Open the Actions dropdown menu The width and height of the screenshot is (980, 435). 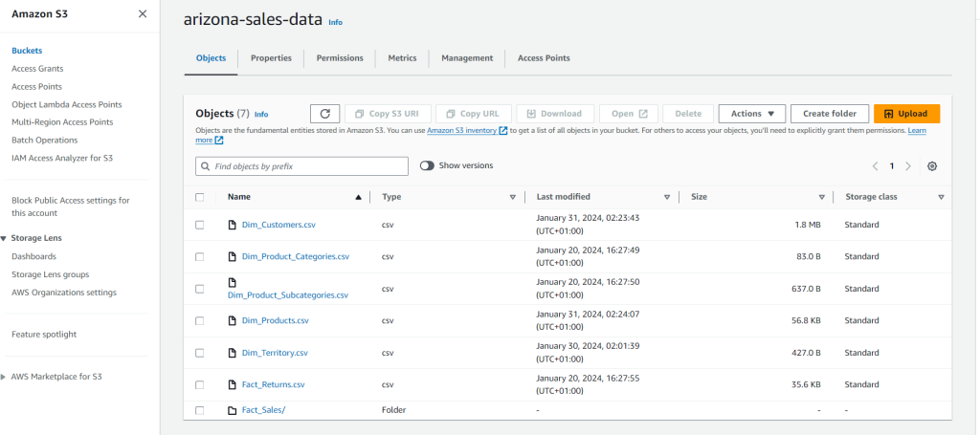point(751,114)
